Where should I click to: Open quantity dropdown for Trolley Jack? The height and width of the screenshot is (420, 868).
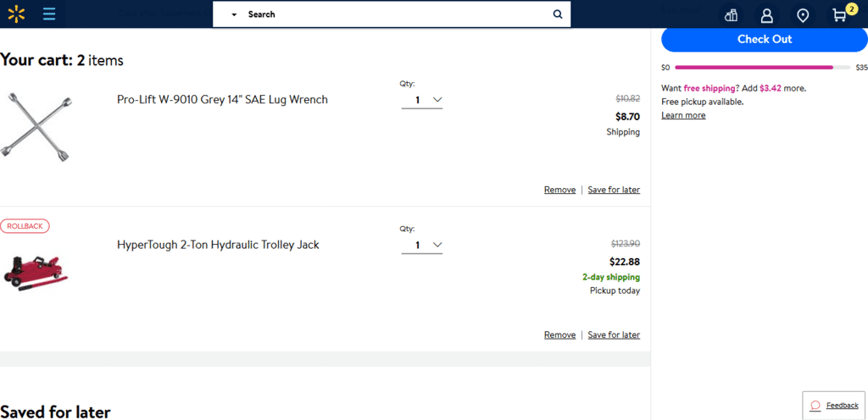[422, 245]
